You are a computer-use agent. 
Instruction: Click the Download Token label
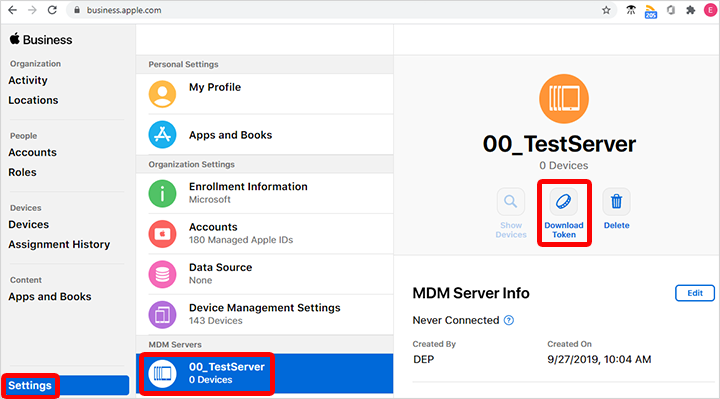tap(564, 230)
